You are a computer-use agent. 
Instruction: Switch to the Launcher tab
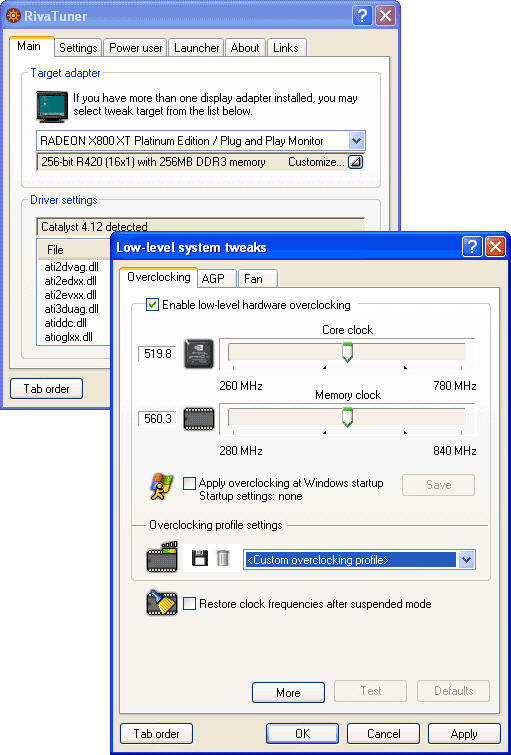[197, 48]
